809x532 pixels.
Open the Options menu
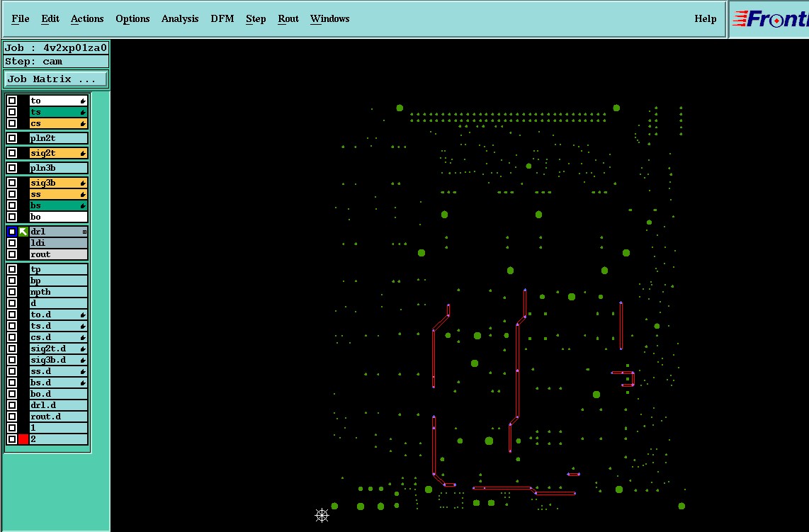click(x=132, y=18)
